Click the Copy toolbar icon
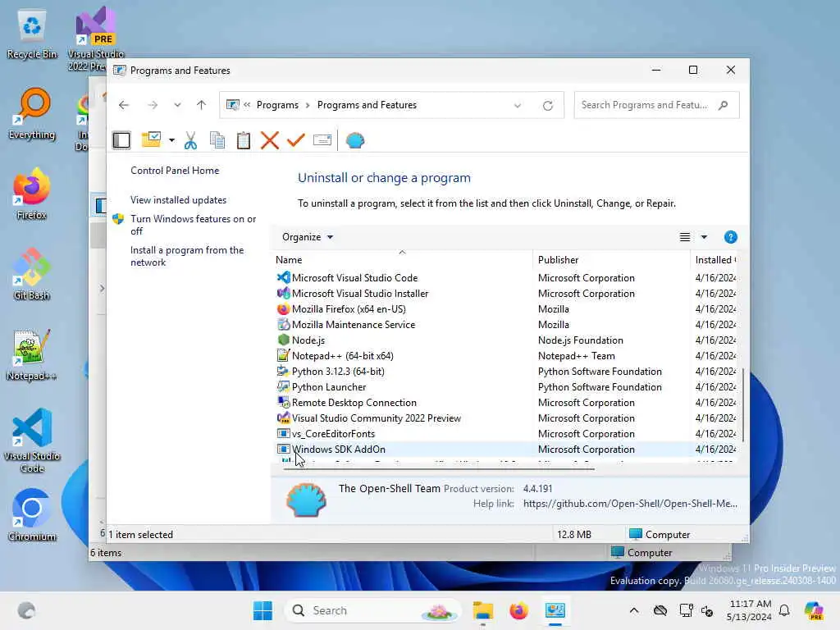 tap(217, 140)
